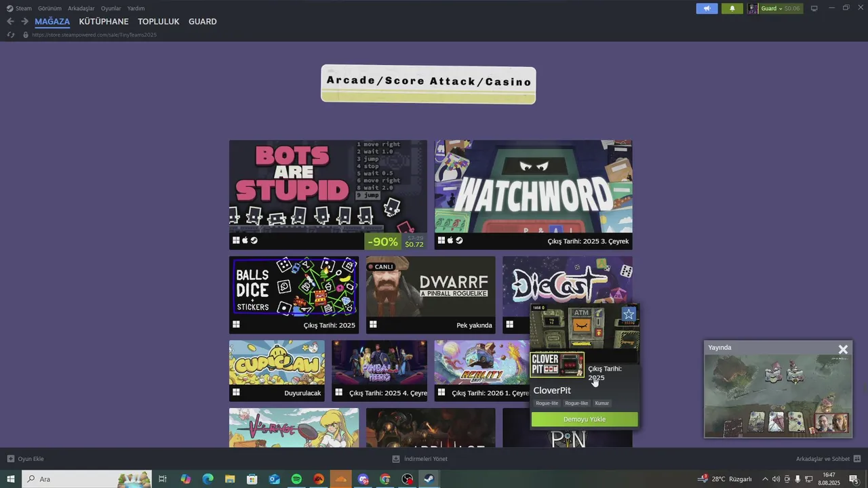Reload the store page with the refresh icon
Image resolution: width=868 pixels, height=488 pixels.
tap(10, 35)
